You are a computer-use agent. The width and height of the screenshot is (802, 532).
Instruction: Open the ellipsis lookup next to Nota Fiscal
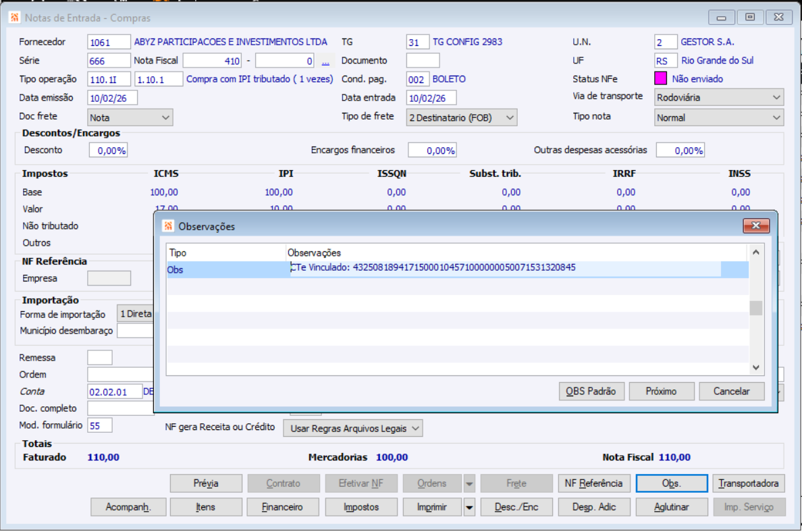[x=325, y=61]
